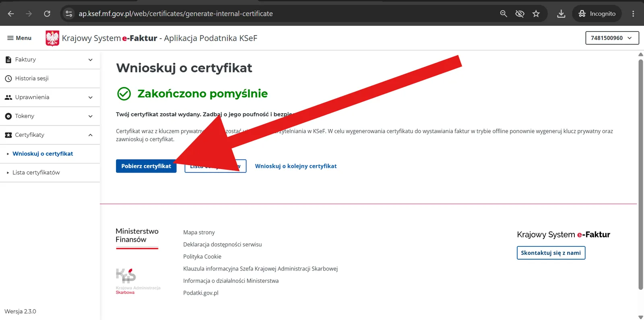Collapse the Certyfikaty chevron
The height and width of the screenshot is (320, 644).
tap(91, 135)
